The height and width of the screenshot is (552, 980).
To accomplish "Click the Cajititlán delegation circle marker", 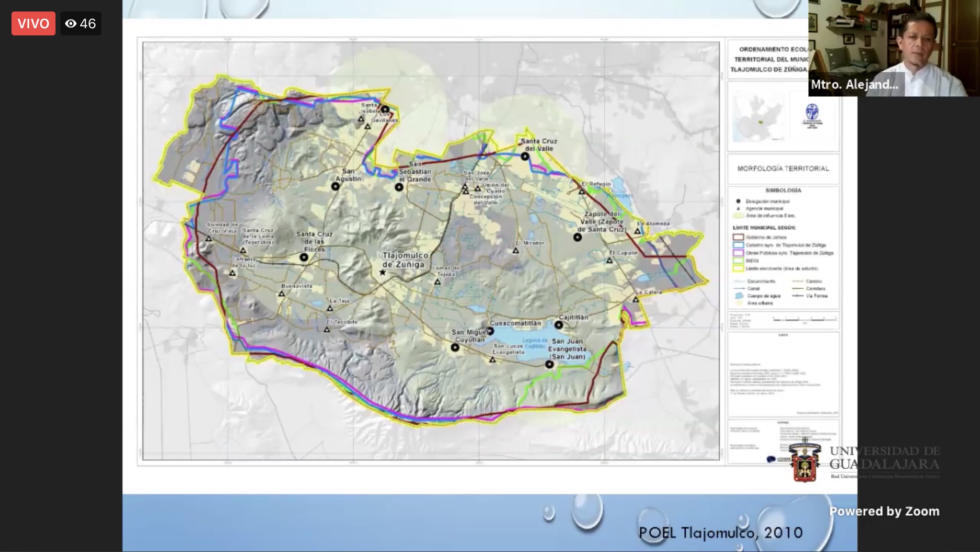I will (558, 325).
